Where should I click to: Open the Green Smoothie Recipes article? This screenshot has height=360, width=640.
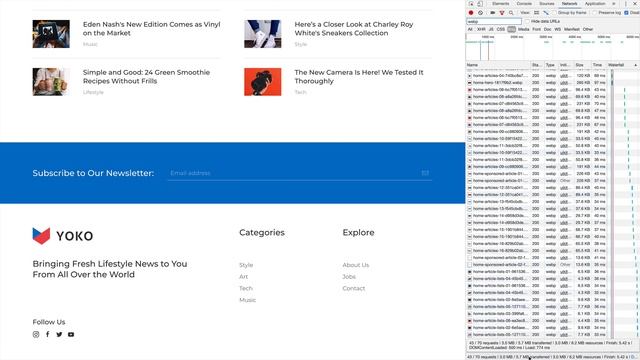[x=146, y=76]
